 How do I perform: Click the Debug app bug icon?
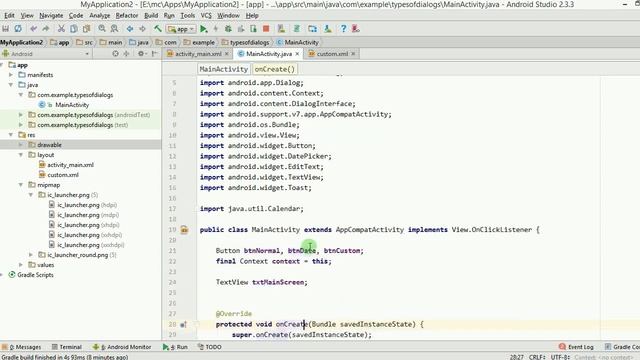pos(228,29)
